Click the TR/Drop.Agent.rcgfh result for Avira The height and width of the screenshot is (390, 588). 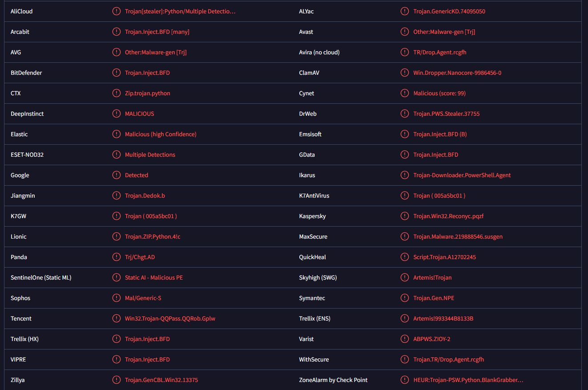coord(440,52)
